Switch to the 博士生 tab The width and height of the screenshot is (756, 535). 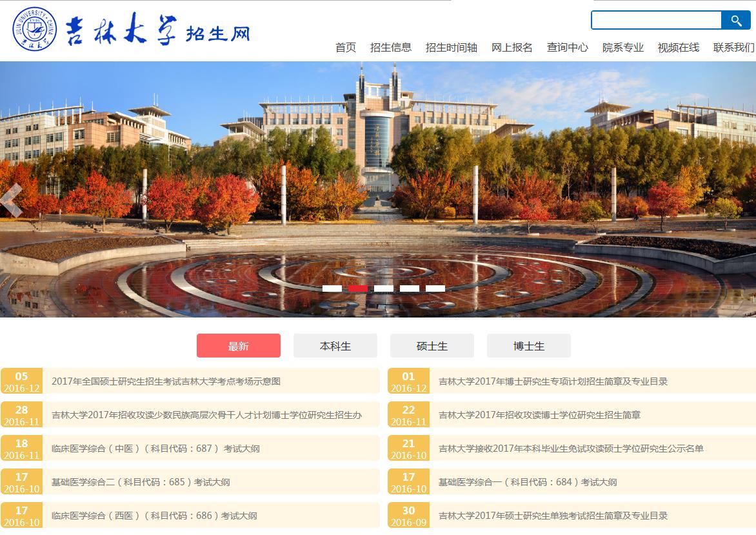529,345
